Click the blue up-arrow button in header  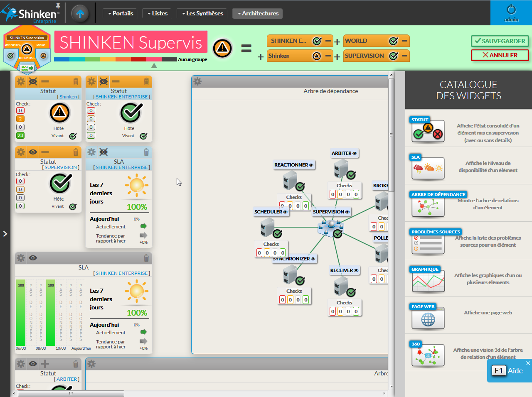(80, 14)
